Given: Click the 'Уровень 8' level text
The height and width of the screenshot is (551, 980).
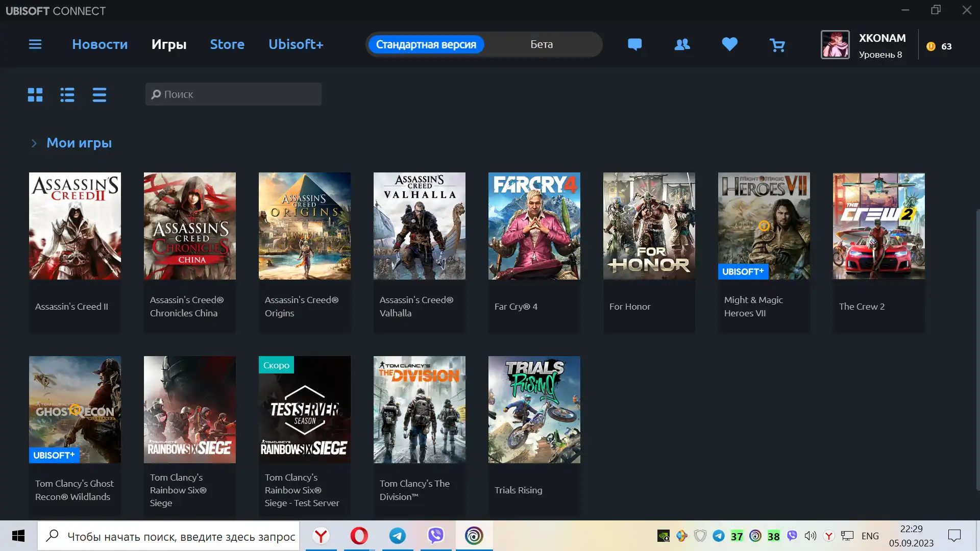Looking at the screenshot, I should tap(880, 55).
